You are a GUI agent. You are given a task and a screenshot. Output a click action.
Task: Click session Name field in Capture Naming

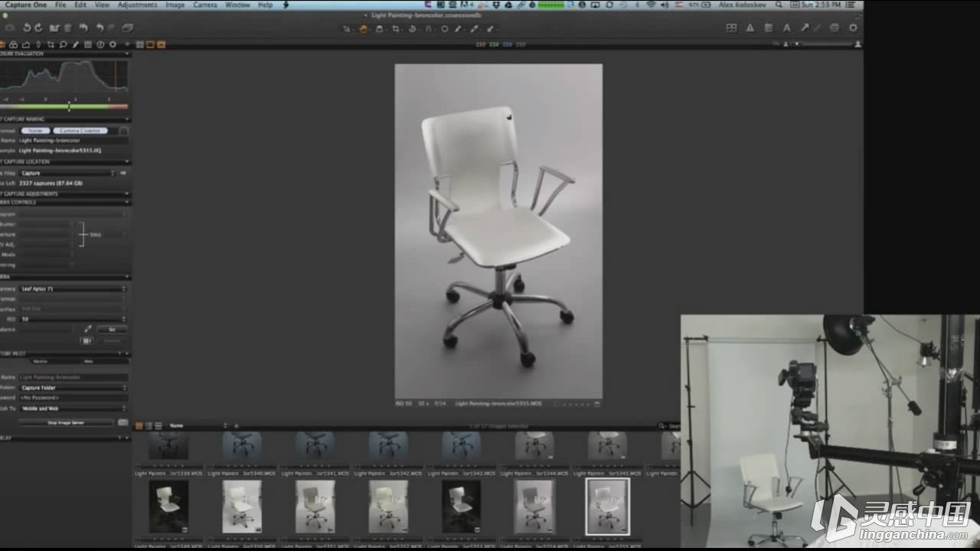tap(73, 141)
